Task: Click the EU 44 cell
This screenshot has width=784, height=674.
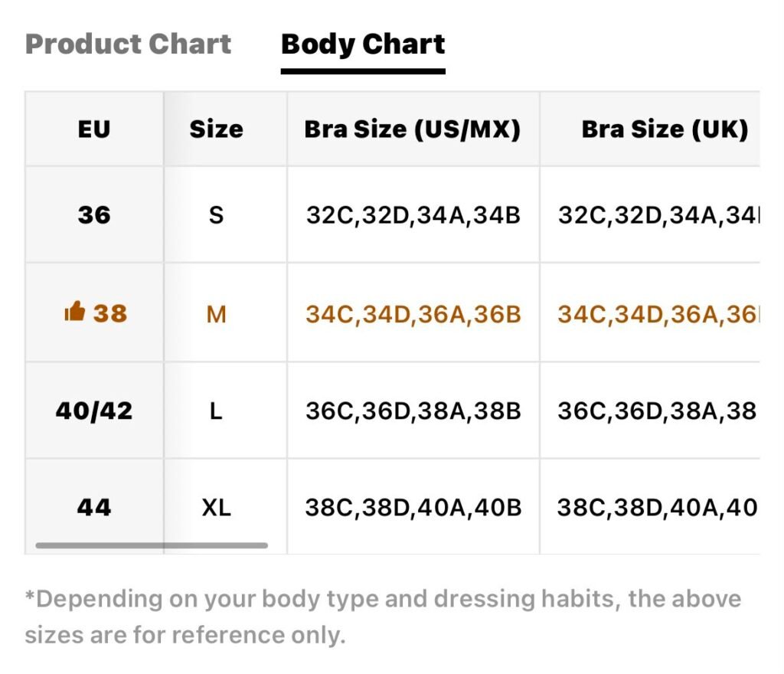Action: pos(94,507)
